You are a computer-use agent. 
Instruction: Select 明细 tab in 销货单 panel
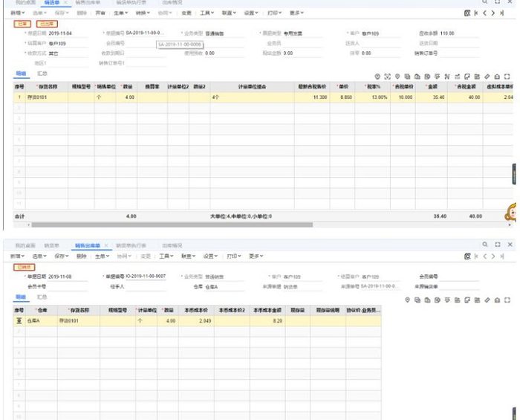(22, 74)
